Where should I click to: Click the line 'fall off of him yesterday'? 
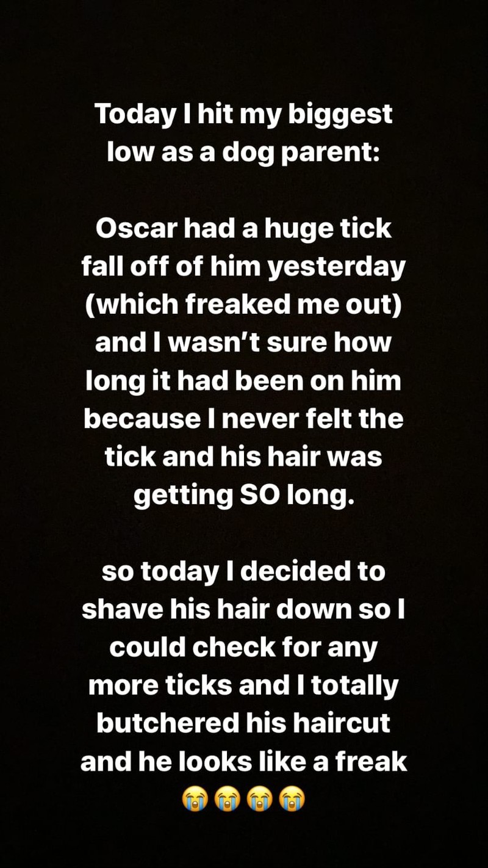pos(243,268)
